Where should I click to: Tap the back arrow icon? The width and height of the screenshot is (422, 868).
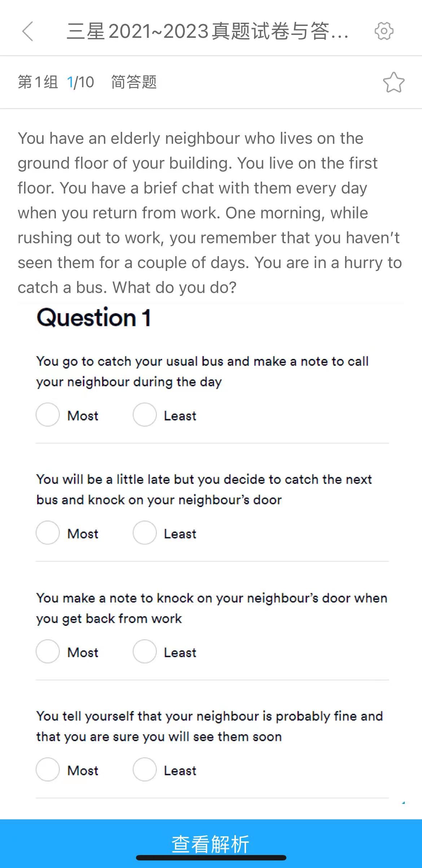point(28,31)
